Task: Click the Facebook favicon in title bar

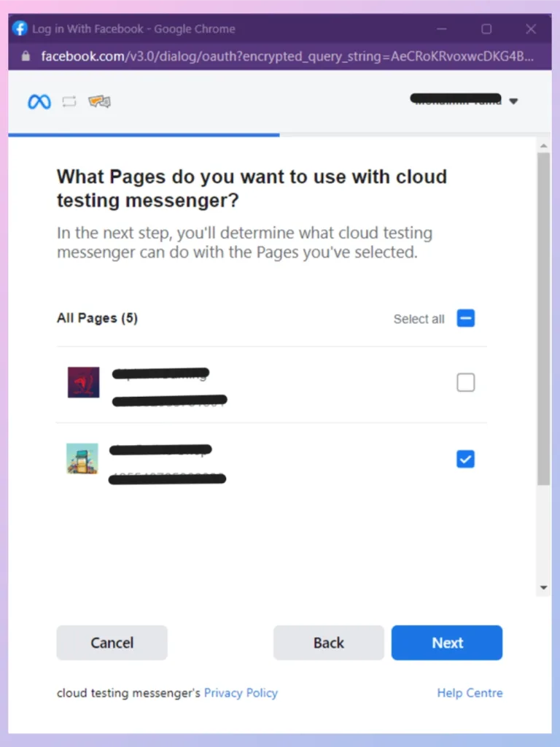Action: (20, 28)
